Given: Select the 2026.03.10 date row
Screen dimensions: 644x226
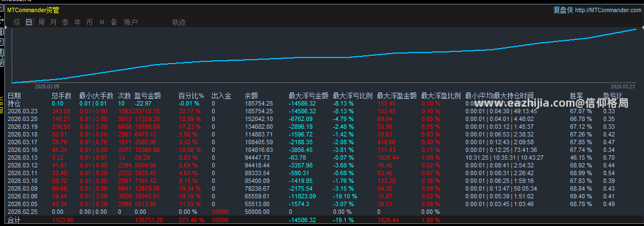Looking at the screenshot, I should (23, 180).
